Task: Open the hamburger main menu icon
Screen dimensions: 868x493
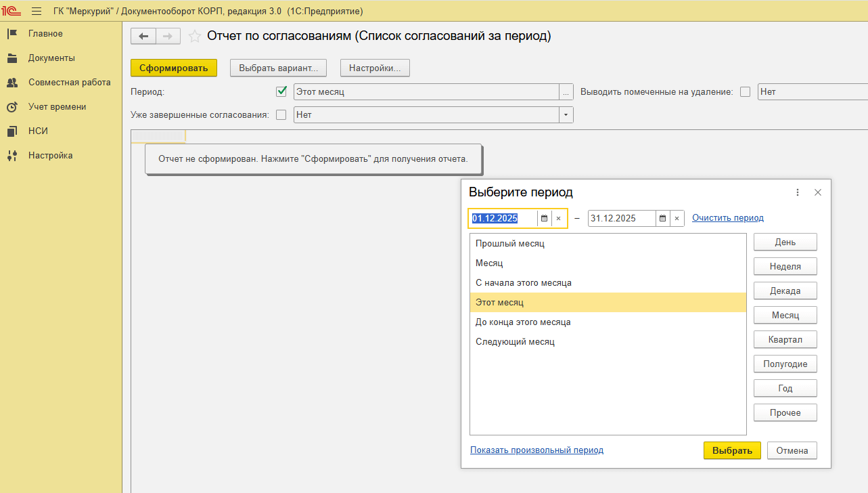Action: coord(37,12)
